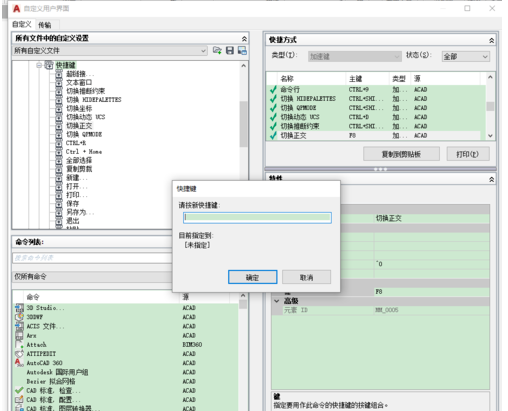Click the AutoCAD 360 command icon
508x411 pixels.
(19, 363)
